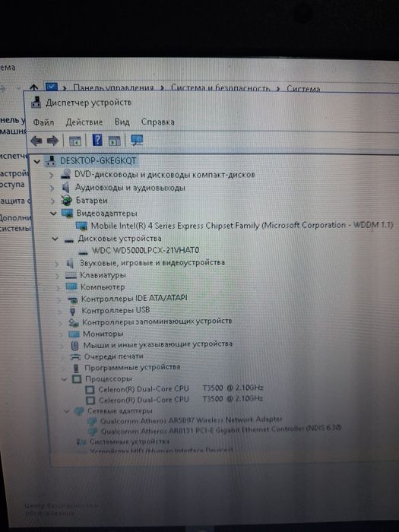
Task: Click the Батареи battery icon
Action: 67,200
